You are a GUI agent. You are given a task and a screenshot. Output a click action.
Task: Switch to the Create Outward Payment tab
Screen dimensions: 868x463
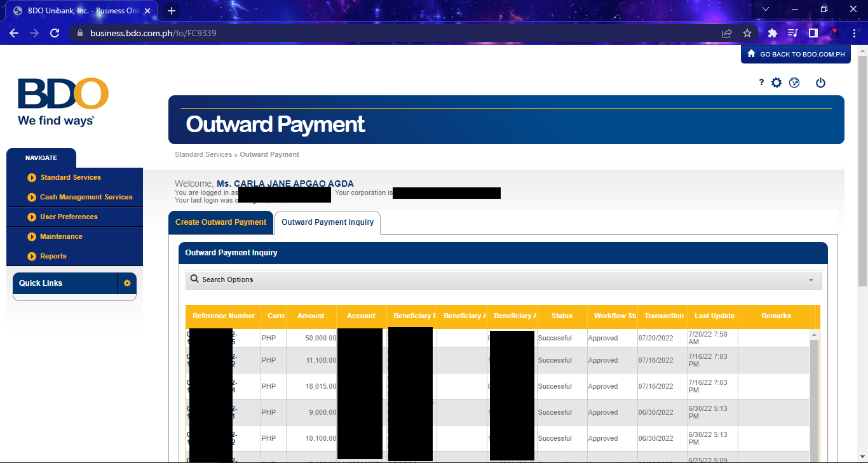220,222
